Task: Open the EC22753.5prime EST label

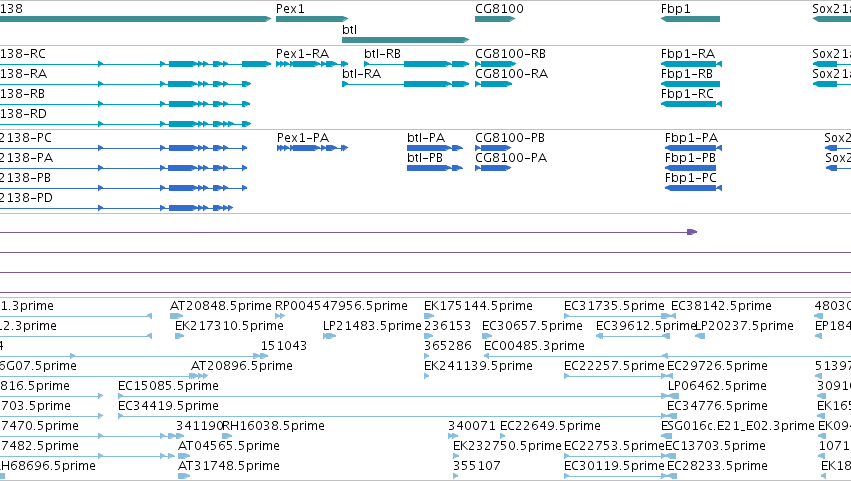Action: [614, 447]
